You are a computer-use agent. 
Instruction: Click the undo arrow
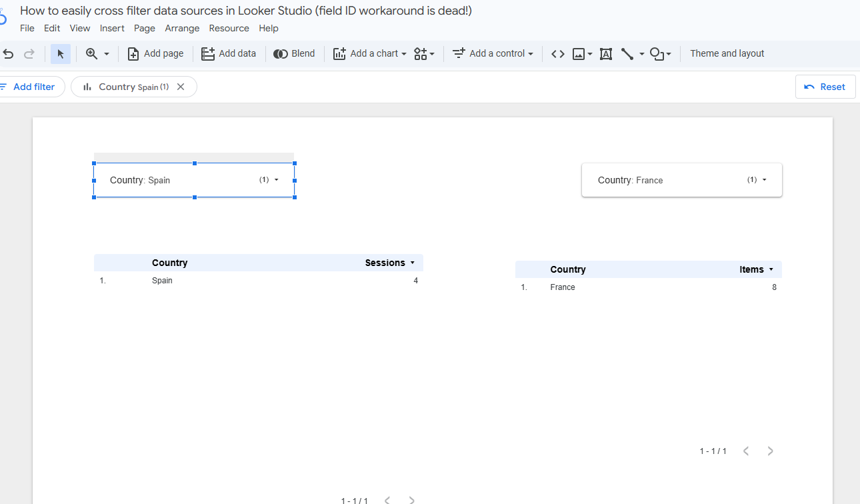tap(8, 53)
